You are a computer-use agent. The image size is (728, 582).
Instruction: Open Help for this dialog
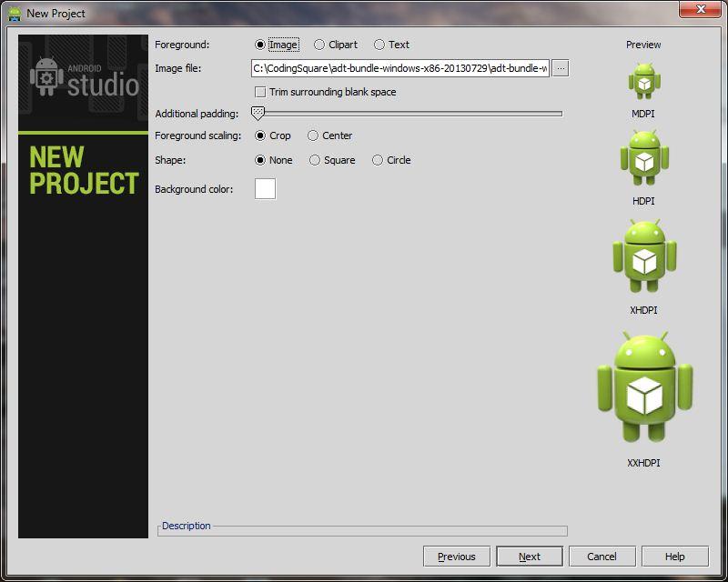coord(674,557)
